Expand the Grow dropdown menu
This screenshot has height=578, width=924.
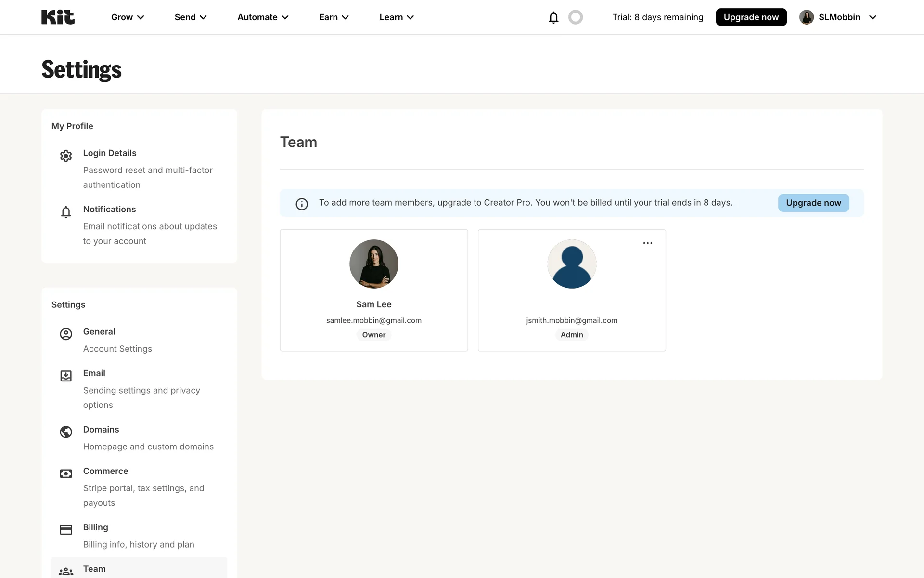pos(128,17)
